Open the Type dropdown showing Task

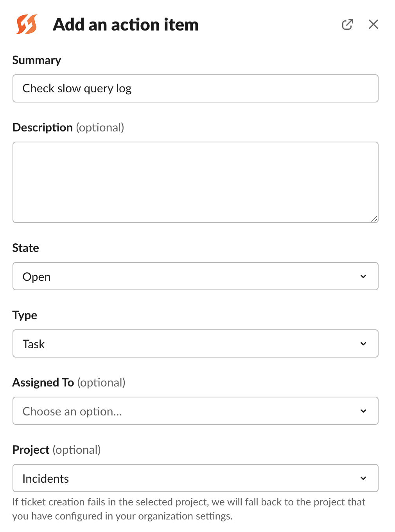(x=196, y=343)
